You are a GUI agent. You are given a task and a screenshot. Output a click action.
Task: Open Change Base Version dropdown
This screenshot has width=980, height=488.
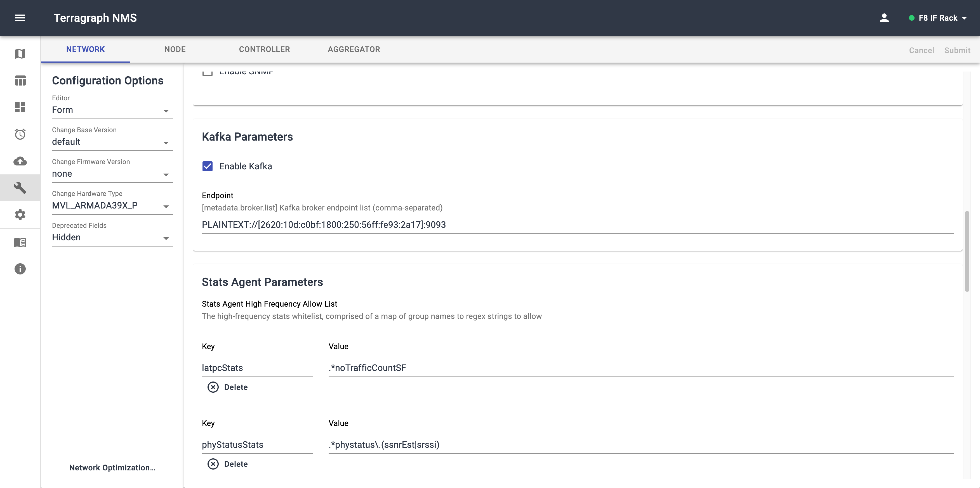(x=112, y=142)
